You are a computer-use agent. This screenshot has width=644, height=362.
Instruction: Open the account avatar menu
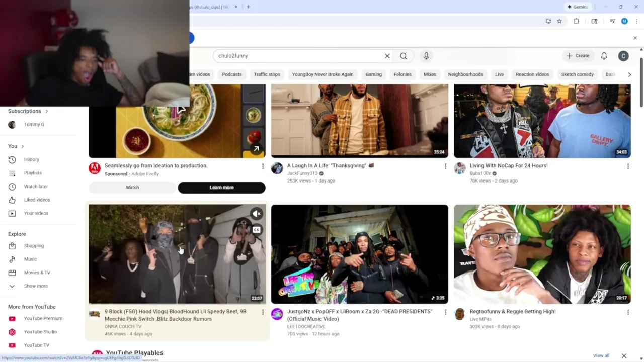[x=623, y=56]
